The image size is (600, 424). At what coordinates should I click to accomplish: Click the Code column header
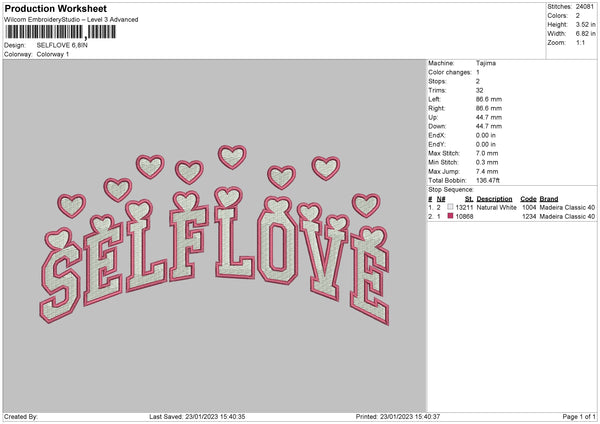(528, 199)
